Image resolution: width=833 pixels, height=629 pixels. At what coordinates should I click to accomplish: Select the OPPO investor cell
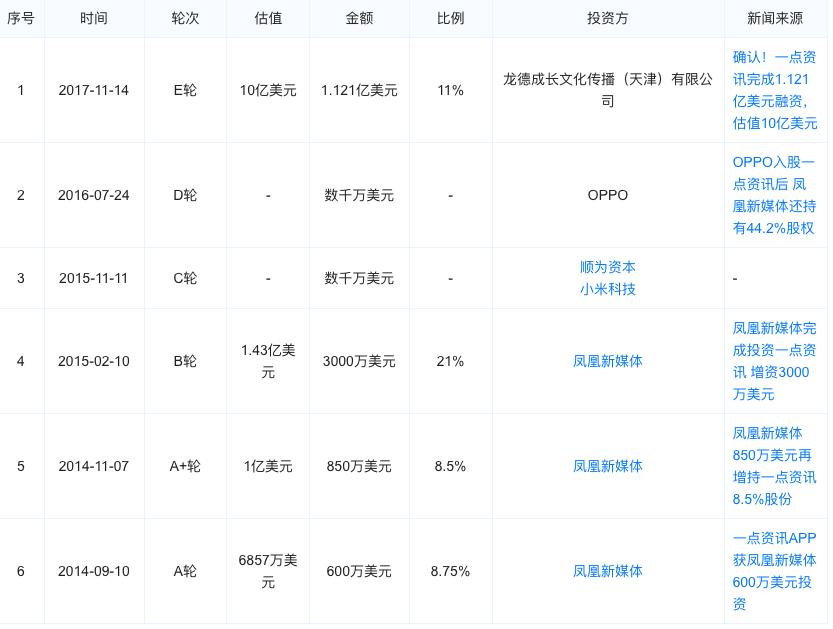[608, 196]
